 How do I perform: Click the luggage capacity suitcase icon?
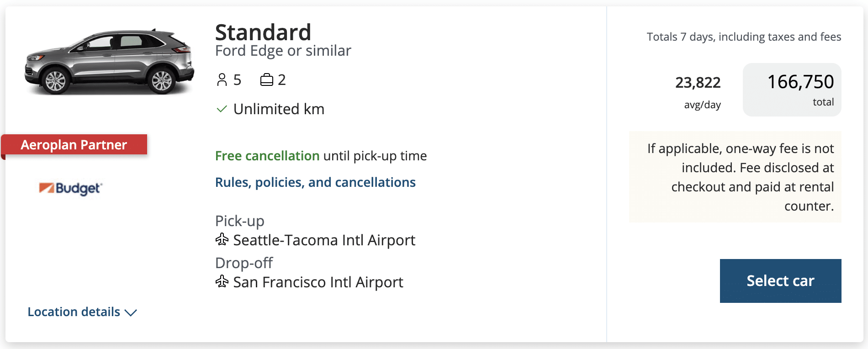266,80
